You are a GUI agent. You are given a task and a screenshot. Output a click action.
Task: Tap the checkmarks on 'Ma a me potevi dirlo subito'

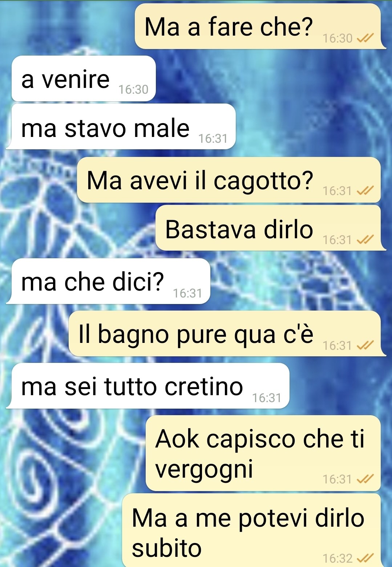(365, 558)
